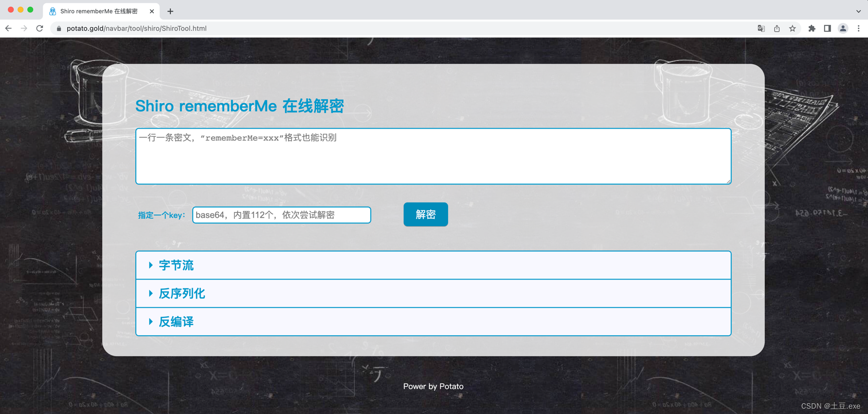Click the browser forward arrow

[24, 28]
